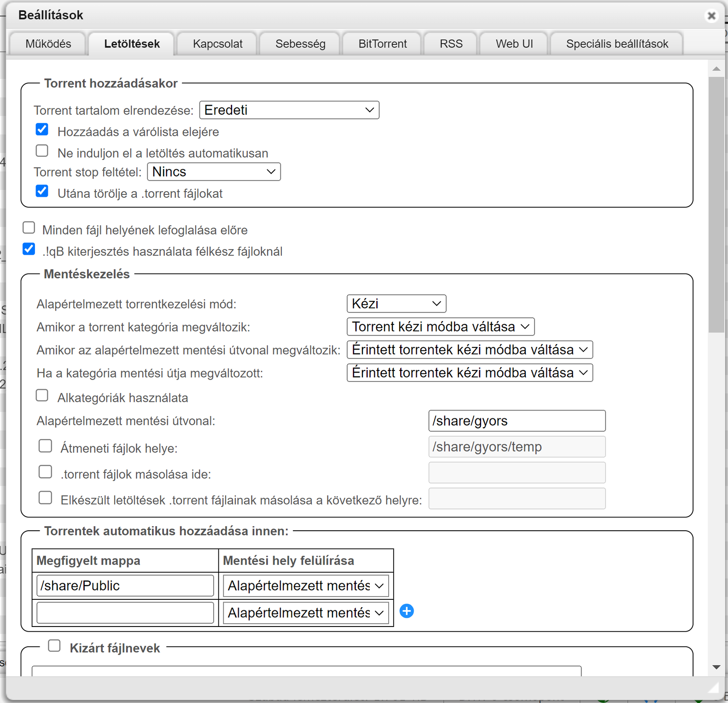Click the blue plus add-folder icon
This screenshot has height=703, width=728.
[x=407, y=611]
